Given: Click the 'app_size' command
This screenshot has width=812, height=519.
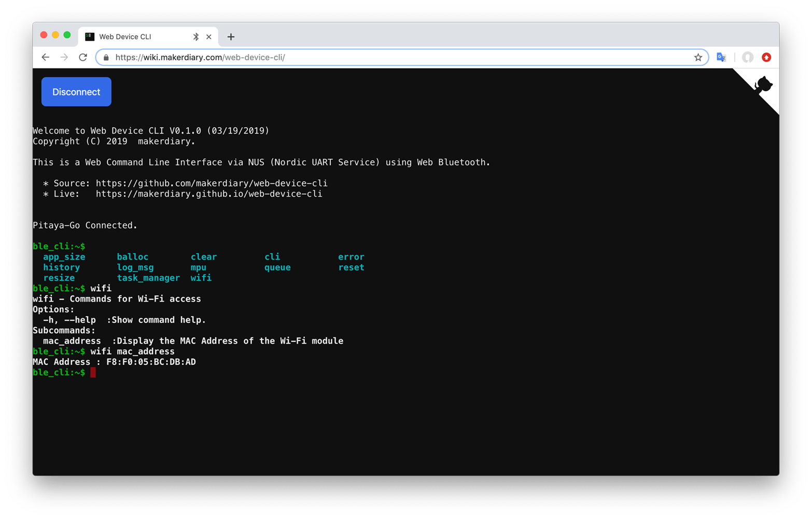Looking at the screenshot, I should click(64, 257).
